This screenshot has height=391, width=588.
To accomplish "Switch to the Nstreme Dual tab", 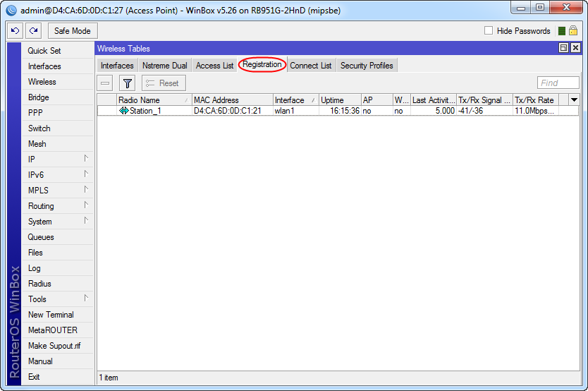I will 164,66.
